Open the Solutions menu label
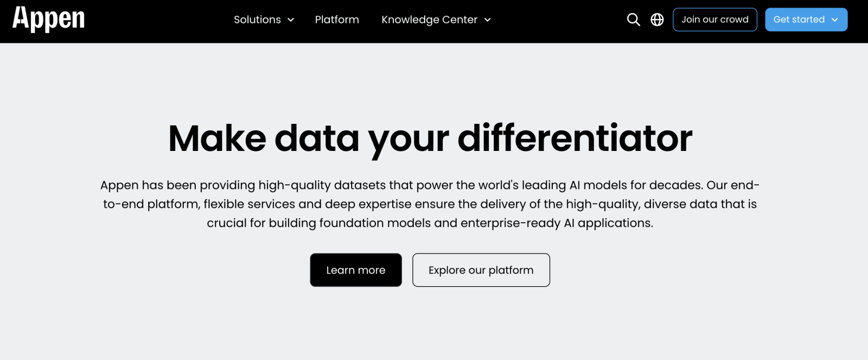This screenshot has width=868, height=360. pos(257,20)
